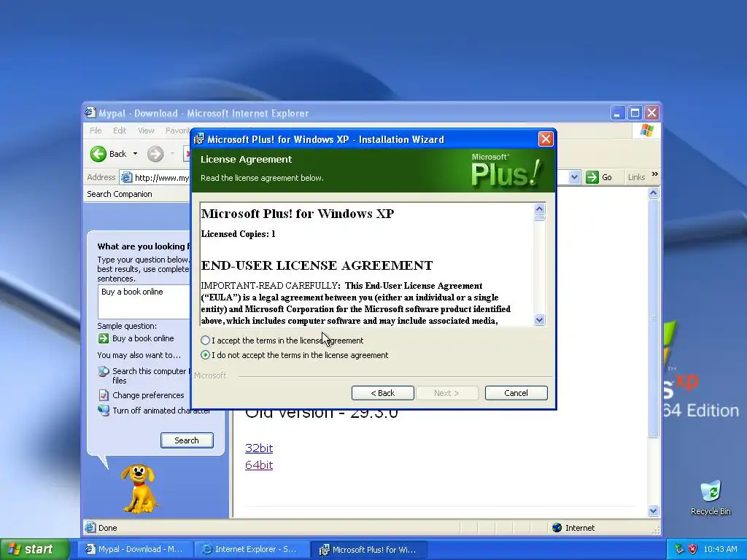
Task: Click IE page scroll down arrow
Action: click(x=653, y=511)
